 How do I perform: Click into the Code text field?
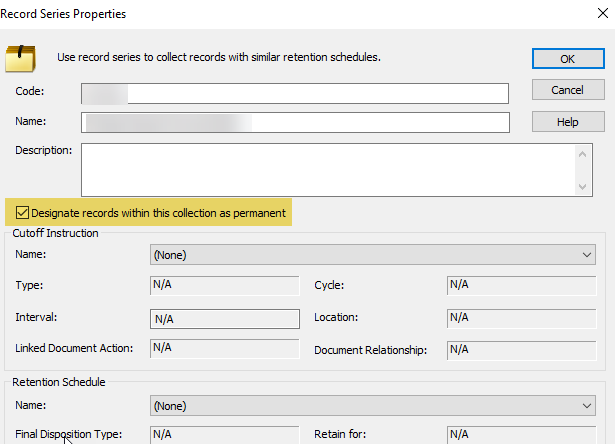295,93
